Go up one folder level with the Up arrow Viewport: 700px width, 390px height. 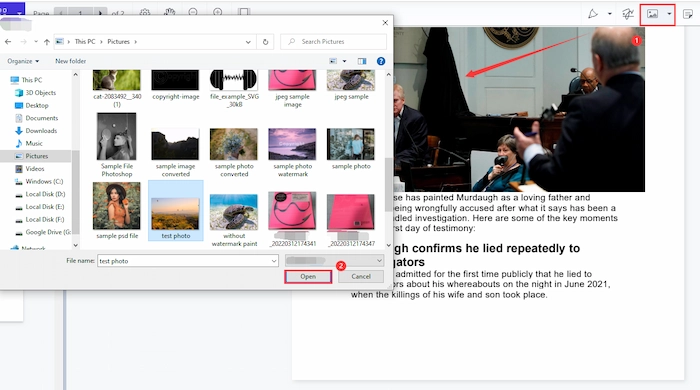[x=46, y=41]
